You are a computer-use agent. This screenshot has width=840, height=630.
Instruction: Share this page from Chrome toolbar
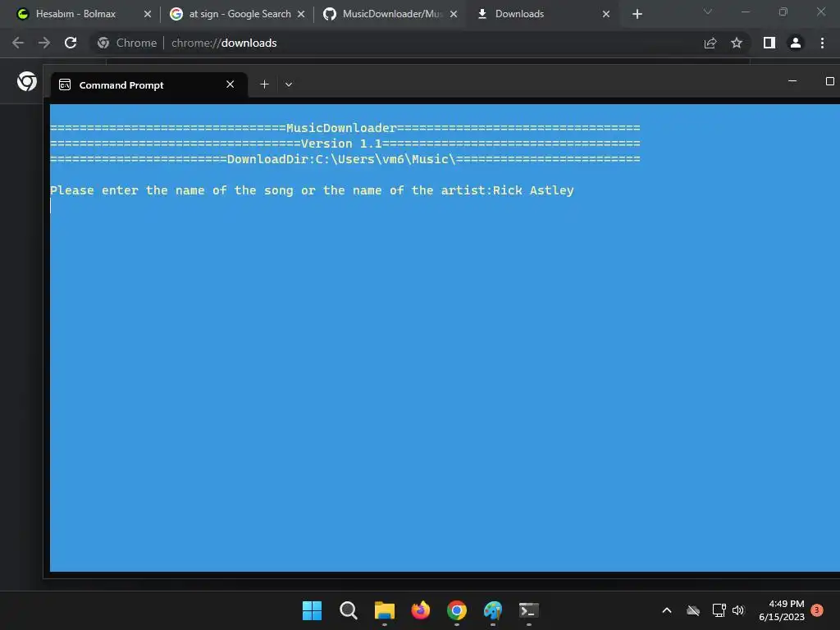[710, 43]
